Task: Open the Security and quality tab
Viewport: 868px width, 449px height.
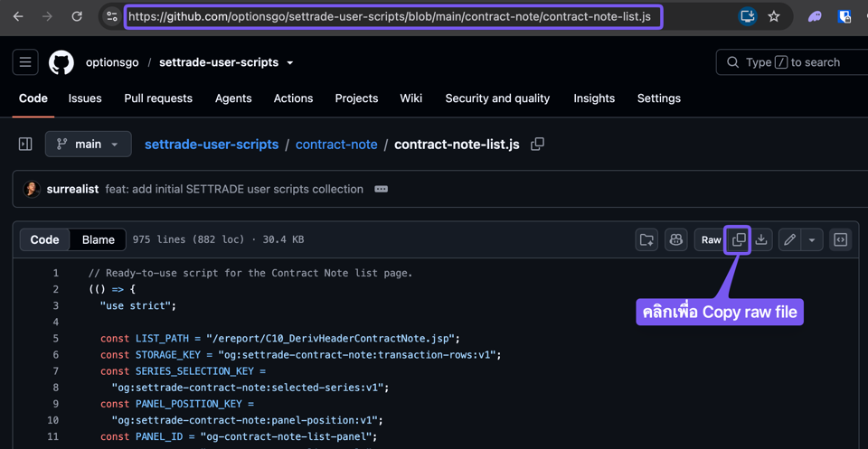Action: tap(497, 98)
